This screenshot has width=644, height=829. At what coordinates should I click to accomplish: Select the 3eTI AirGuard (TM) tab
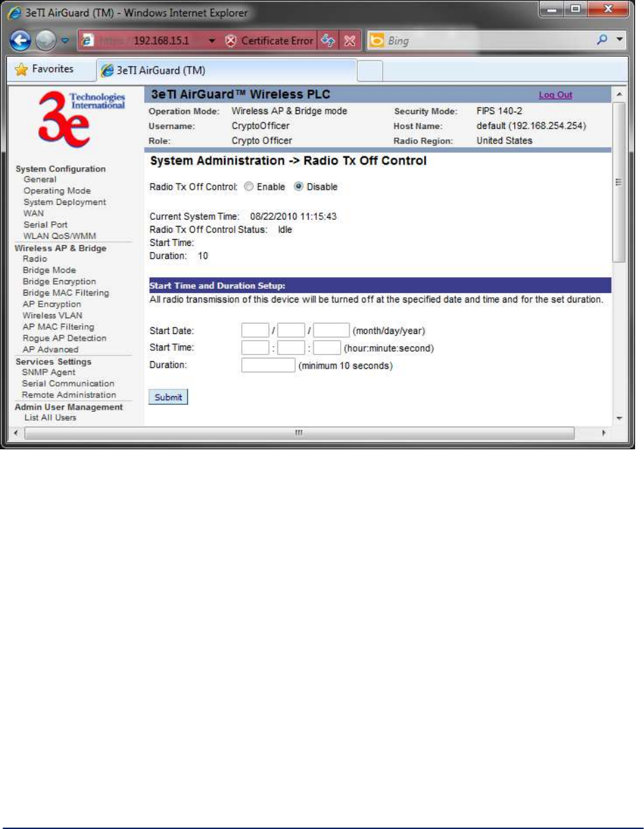[226, 70]
